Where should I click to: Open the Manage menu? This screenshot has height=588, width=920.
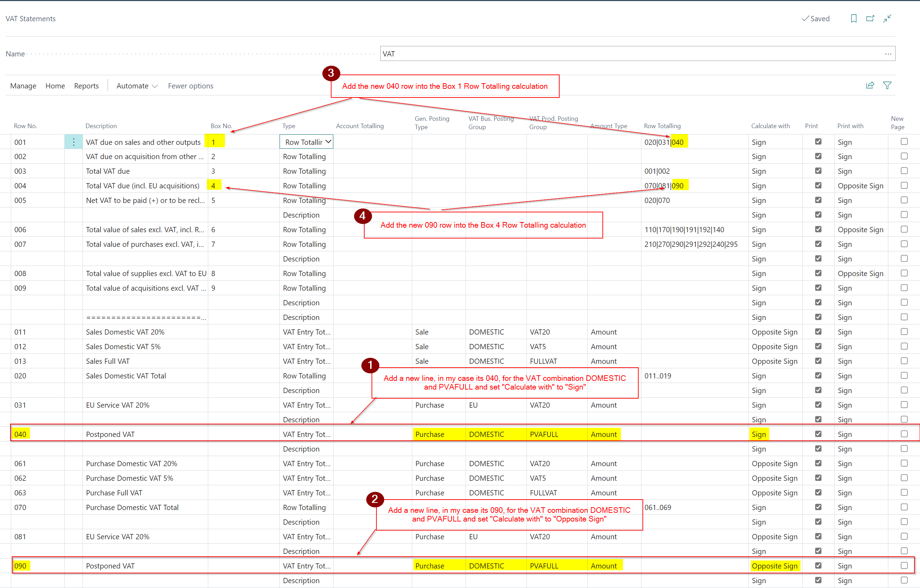click(23, 86)
